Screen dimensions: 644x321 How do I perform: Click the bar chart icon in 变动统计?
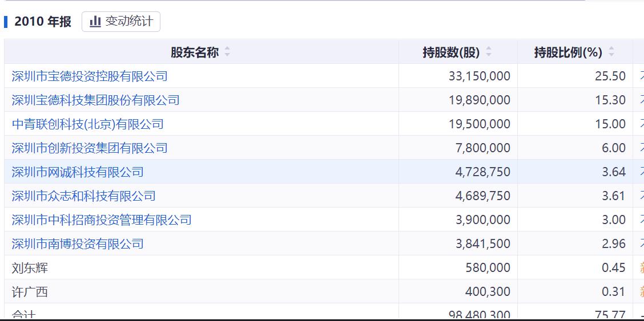(x=95, y=21)
